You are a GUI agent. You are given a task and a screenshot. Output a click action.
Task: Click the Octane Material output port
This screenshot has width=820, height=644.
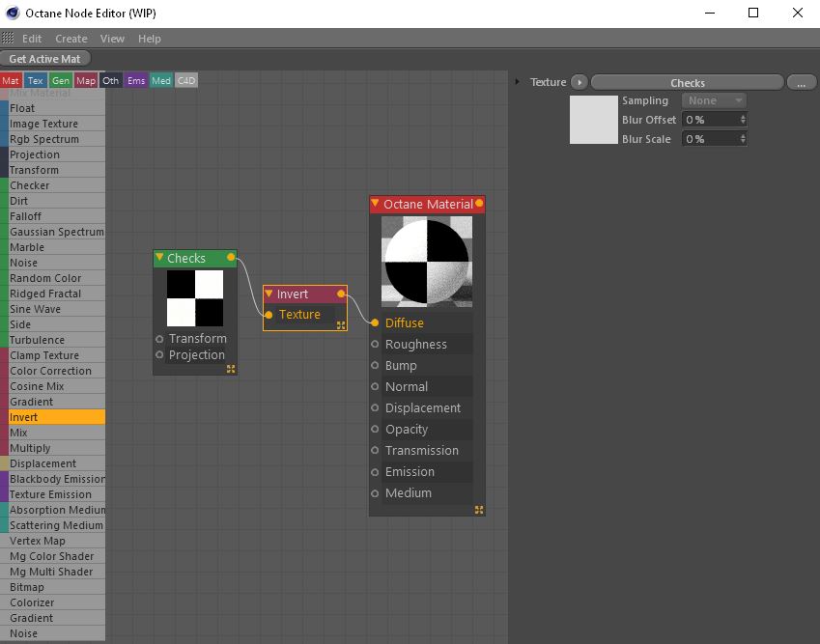[479, 204]
